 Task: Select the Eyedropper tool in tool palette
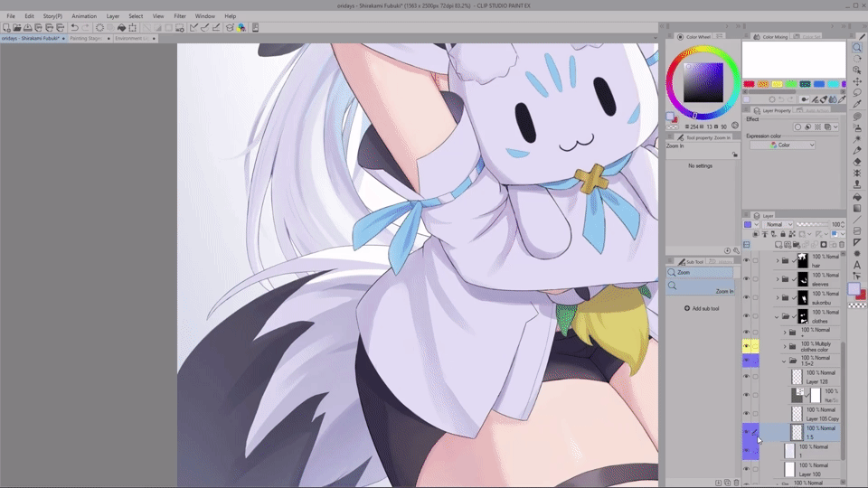857,104
